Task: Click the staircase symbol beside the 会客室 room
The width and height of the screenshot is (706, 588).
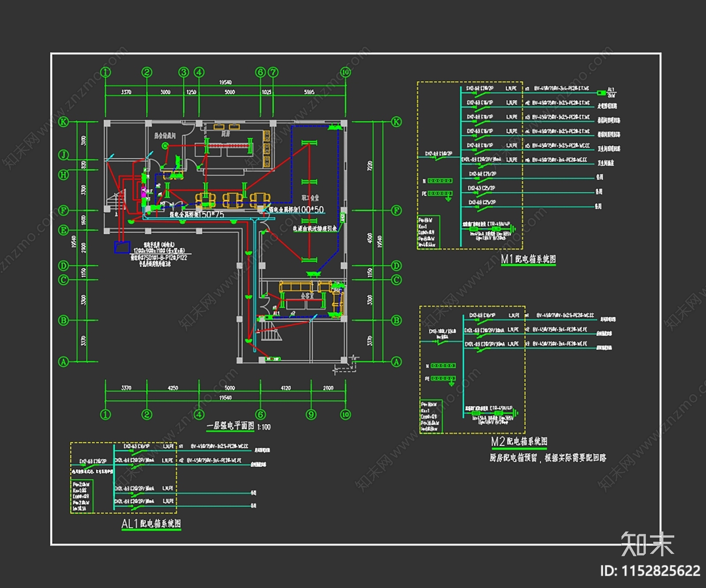Action: coord(270,332)
